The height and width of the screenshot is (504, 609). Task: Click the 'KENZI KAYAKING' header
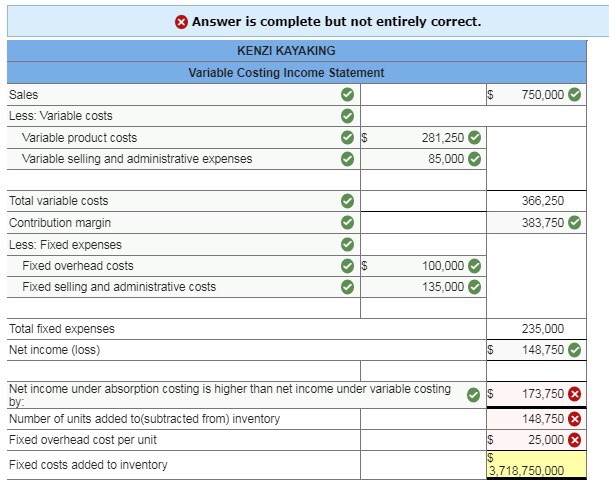click(286, 51)
